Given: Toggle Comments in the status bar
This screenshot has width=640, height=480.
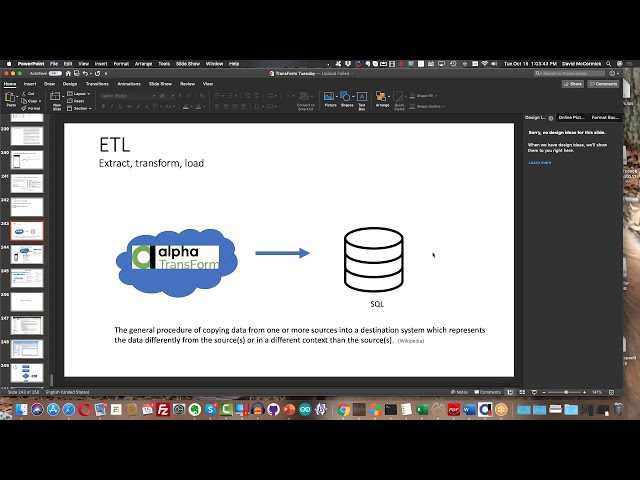Looking at the screenshot, I should tap(487, 392).
